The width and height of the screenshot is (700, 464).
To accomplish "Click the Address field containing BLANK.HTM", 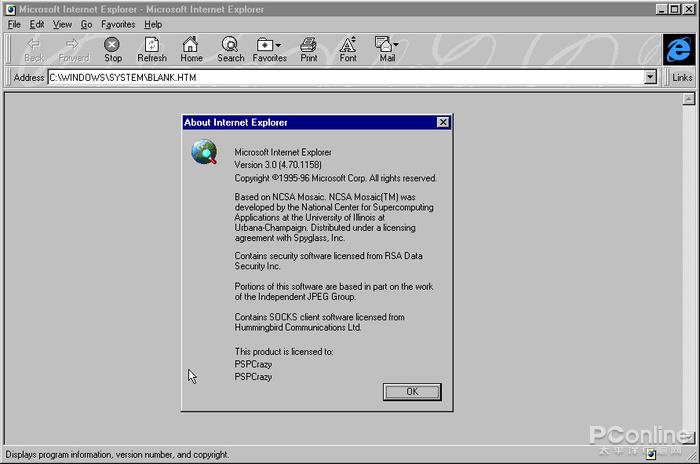I will tap(346, 77).
